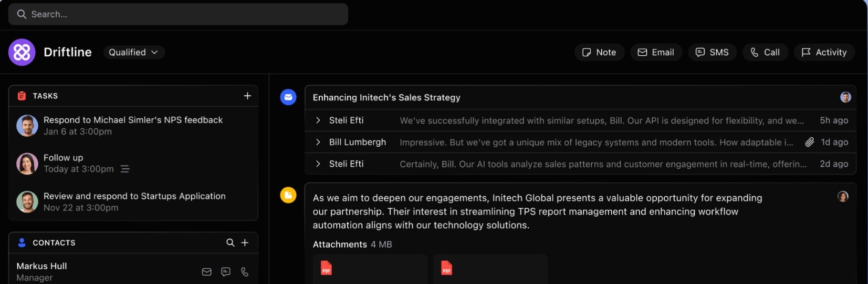The height and width of the screenshot is (284, 868).
Task: Text Markus Hull via chat icon
Action: [226, 272]
